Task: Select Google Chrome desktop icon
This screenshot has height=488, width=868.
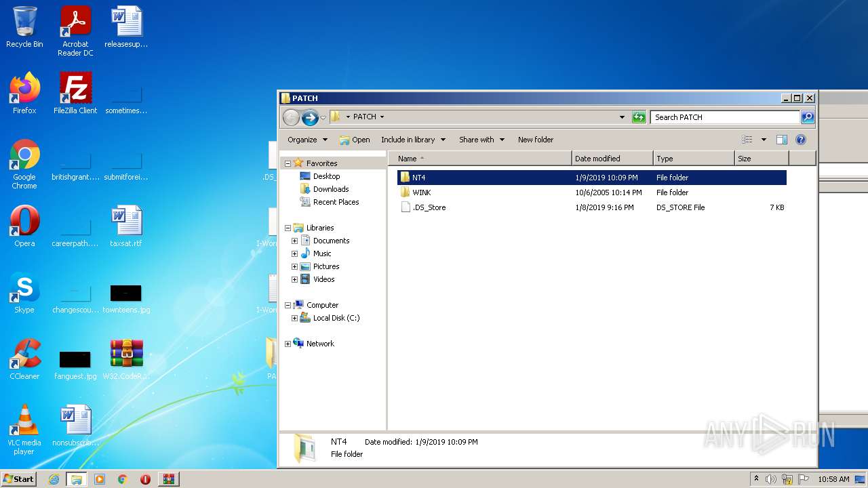Action: [x=24, y=164]
